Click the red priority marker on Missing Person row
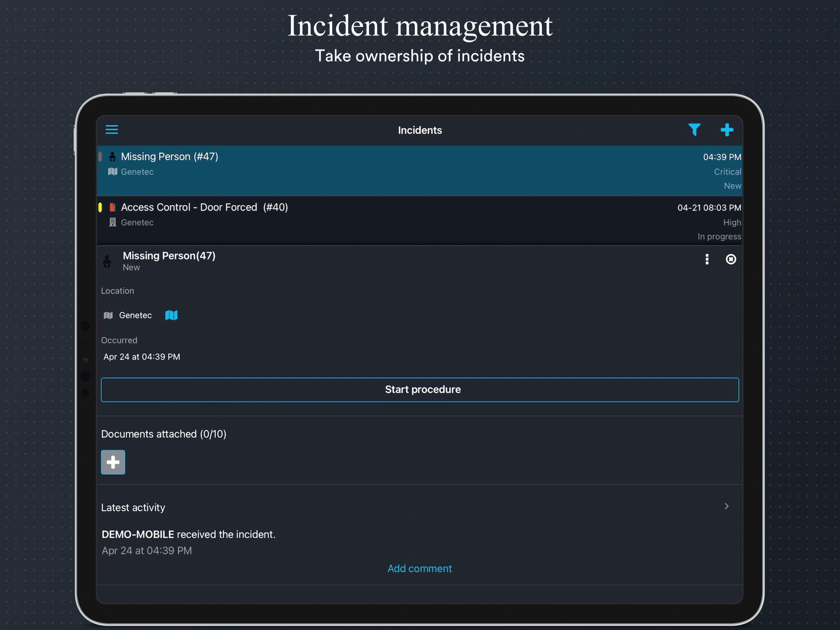 tap(100, 157)
